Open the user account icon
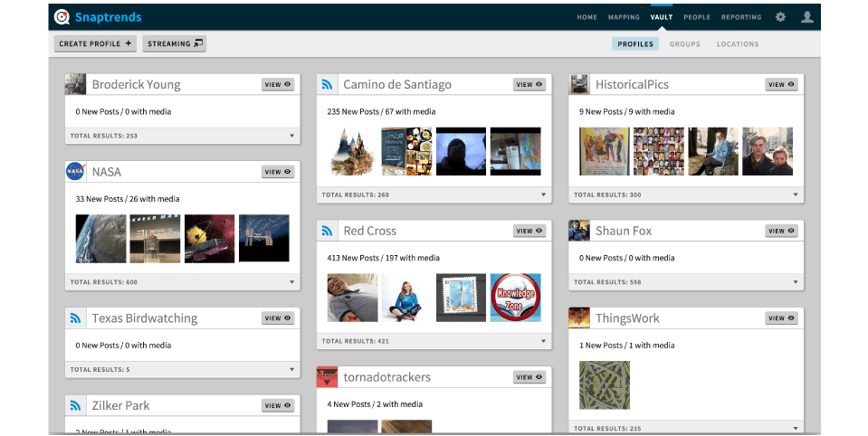868x436 pixels. [807, 17]
